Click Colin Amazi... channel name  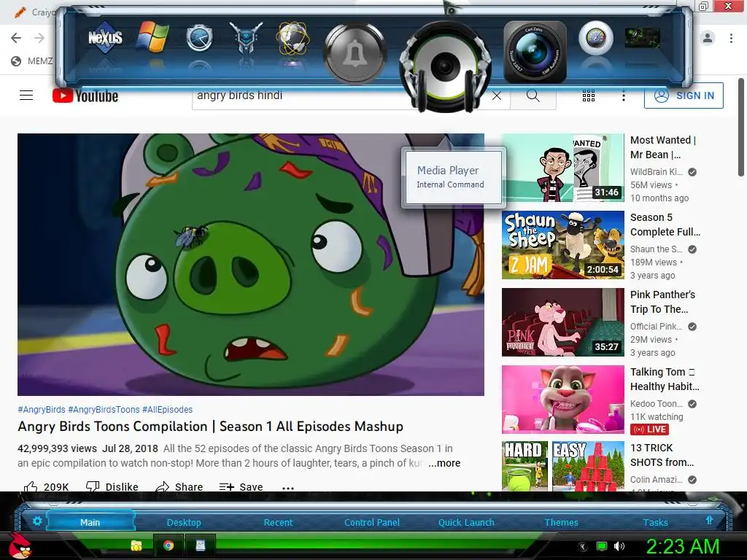(656, 480)
